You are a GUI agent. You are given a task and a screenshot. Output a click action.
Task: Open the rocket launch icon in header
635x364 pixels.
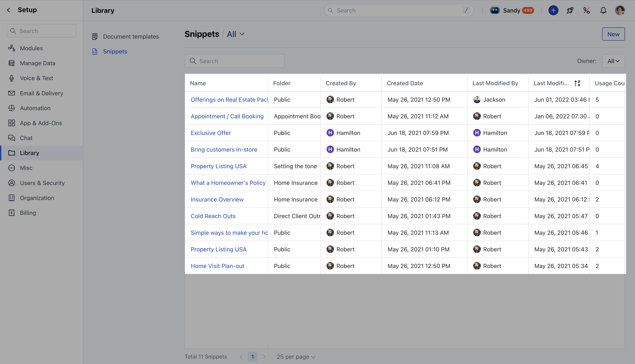(x=570, y=10)
